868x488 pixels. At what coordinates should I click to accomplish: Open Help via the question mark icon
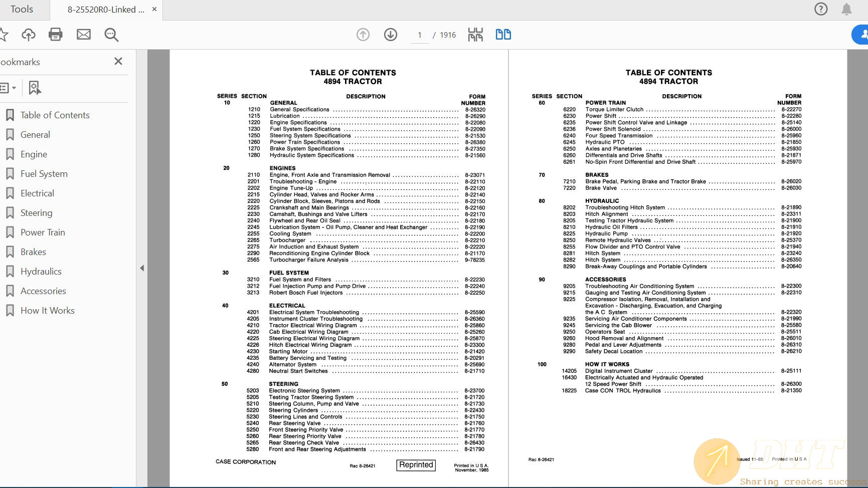point(821,9)
